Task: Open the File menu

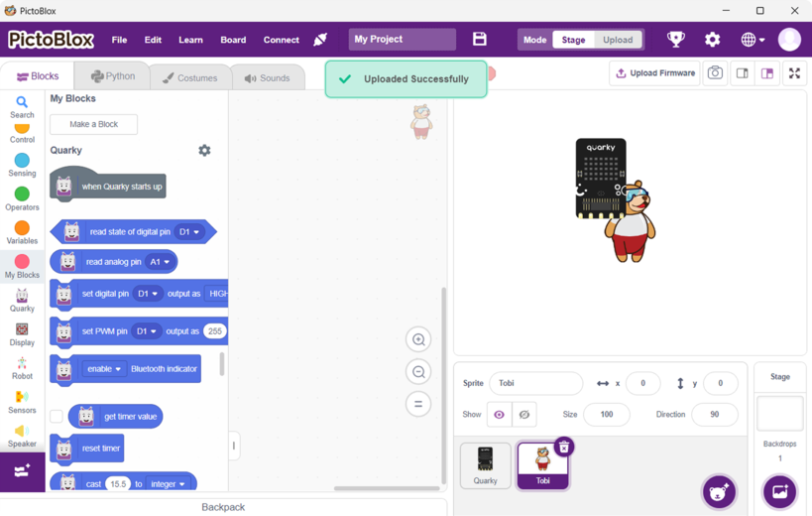Action: (119, 40)
